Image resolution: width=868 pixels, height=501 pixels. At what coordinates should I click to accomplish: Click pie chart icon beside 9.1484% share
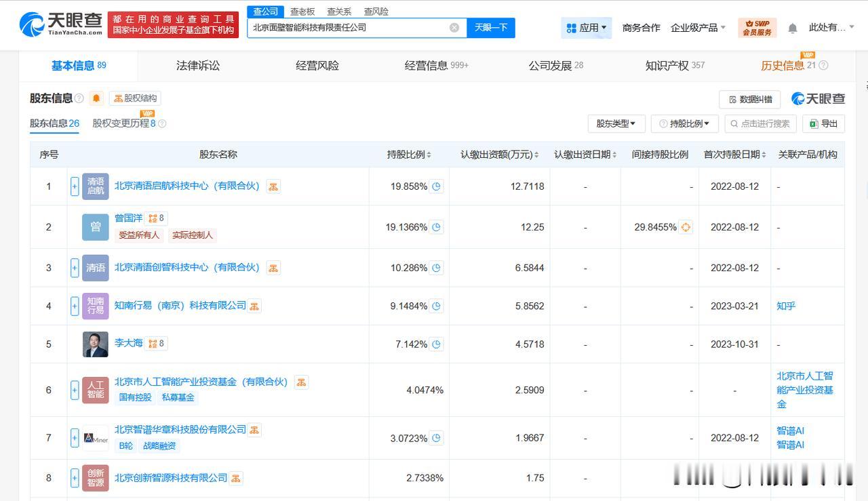437,306
